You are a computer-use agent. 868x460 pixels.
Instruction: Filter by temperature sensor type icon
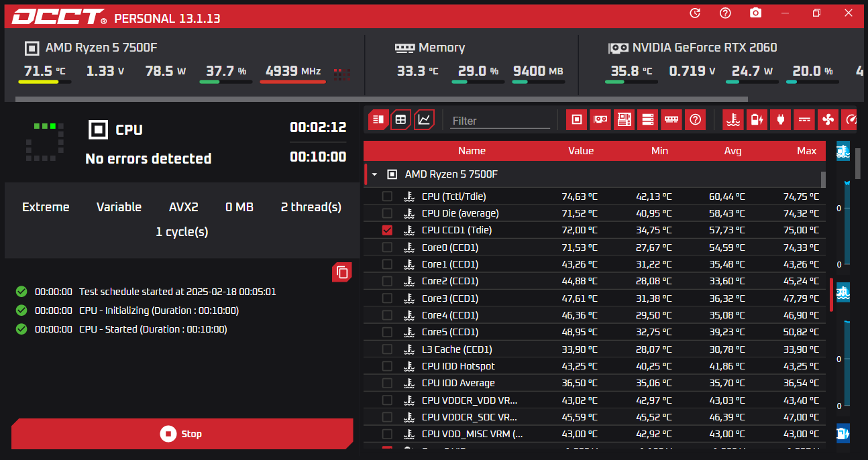coord(733,120)
